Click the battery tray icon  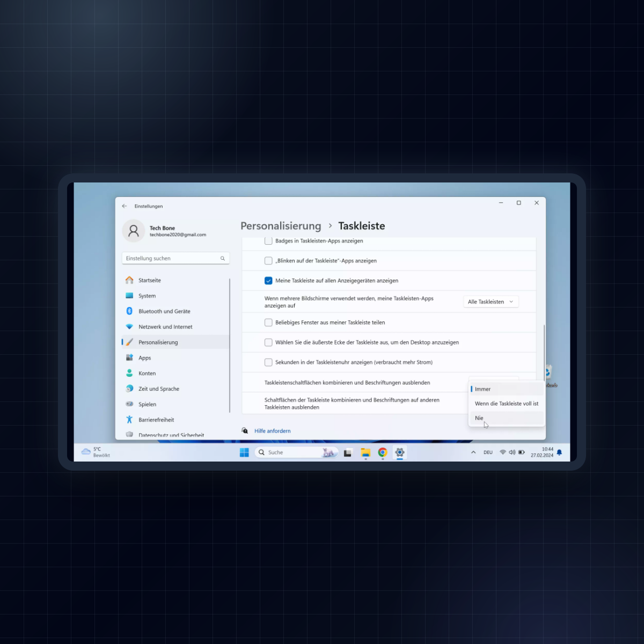pyautogui.click(x=521, y=452)
